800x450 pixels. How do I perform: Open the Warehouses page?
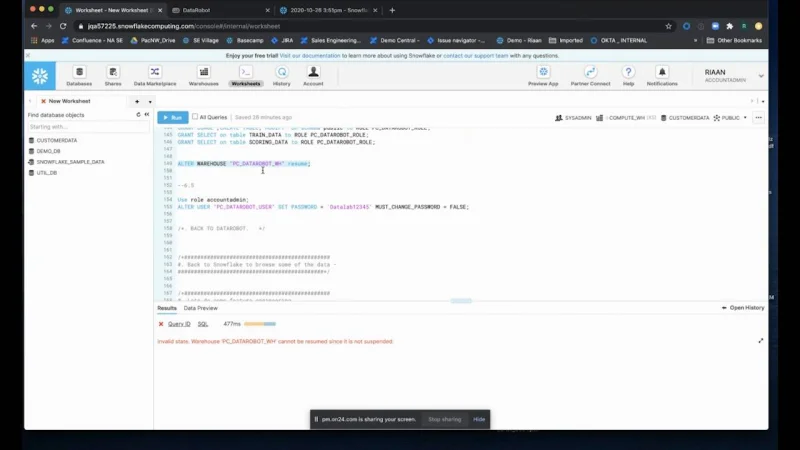tap(204, 76)
